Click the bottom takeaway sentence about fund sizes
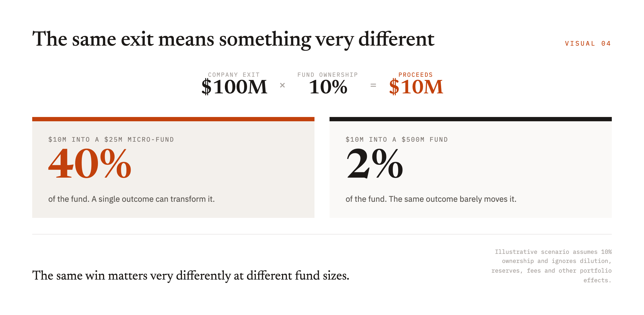 [191, 276]
